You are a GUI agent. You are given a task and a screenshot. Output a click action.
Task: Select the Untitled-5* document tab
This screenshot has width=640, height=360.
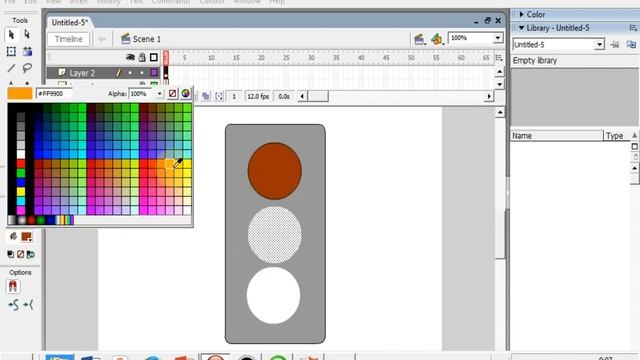click(70, 22)
